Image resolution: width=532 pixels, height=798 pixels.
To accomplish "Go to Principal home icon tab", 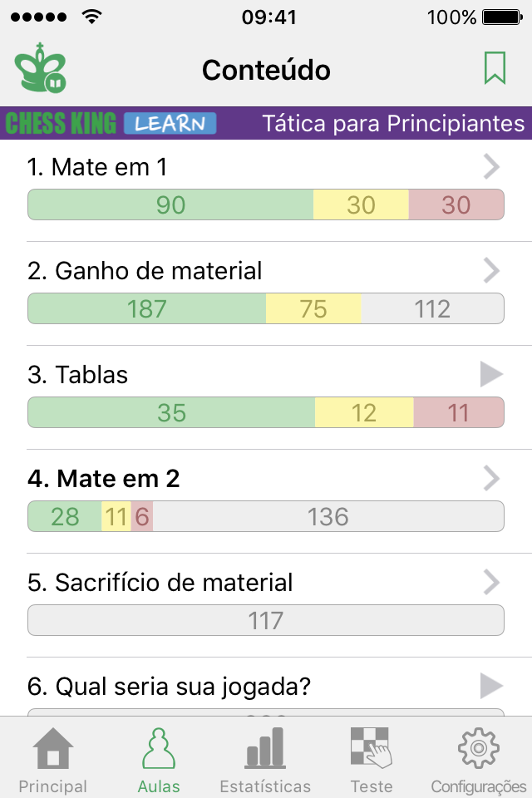I will coord(53,760).
